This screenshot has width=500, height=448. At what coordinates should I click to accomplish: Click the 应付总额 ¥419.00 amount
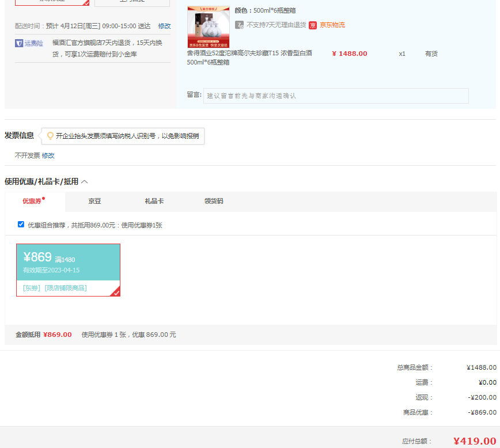(x=475, y=441)
